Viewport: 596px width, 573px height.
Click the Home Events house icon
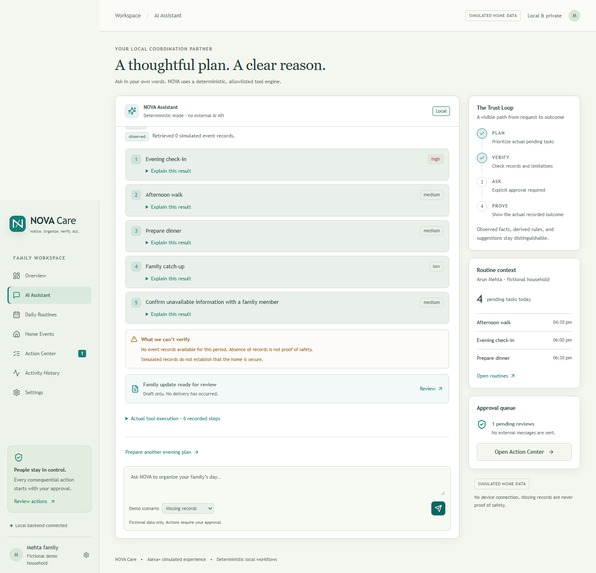(x=16, y=334)
